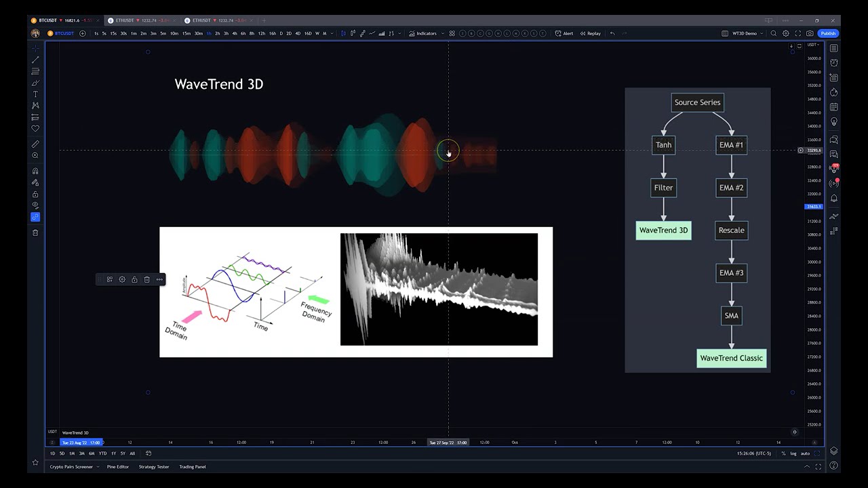Open the Go to date calendar icon
868x488 pixels.
[x=149, y=453]
